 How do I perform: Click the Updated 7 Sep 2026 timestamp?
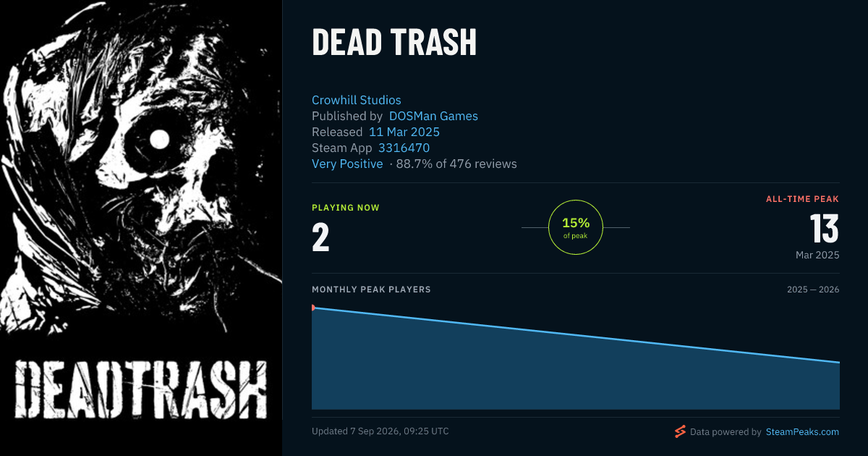380,431
